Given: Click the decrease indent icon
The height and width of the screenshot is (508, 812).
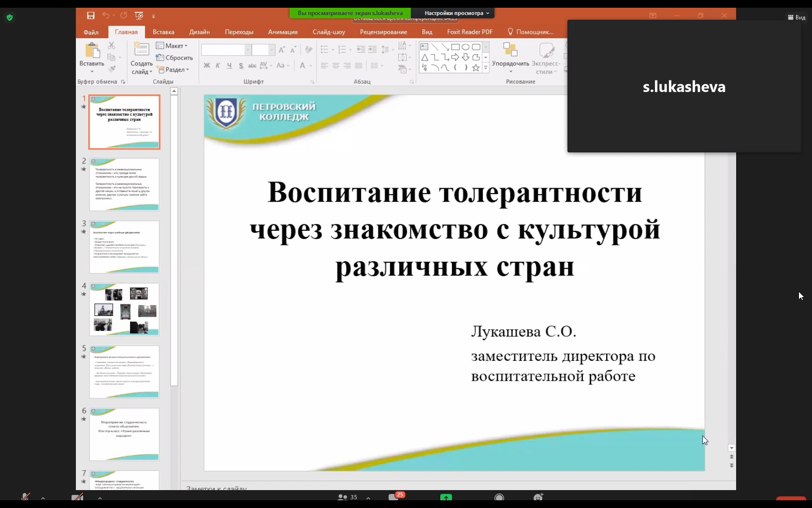Looking at the screenshot, I should (361, 49).
